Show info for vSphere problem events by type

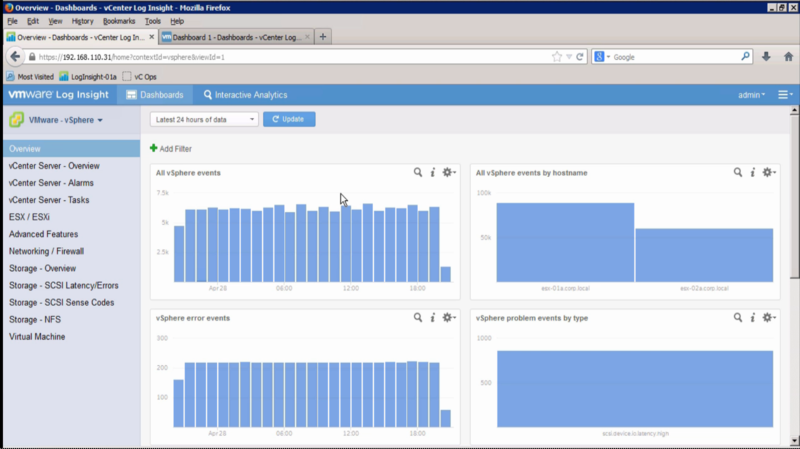click(753, 318)
